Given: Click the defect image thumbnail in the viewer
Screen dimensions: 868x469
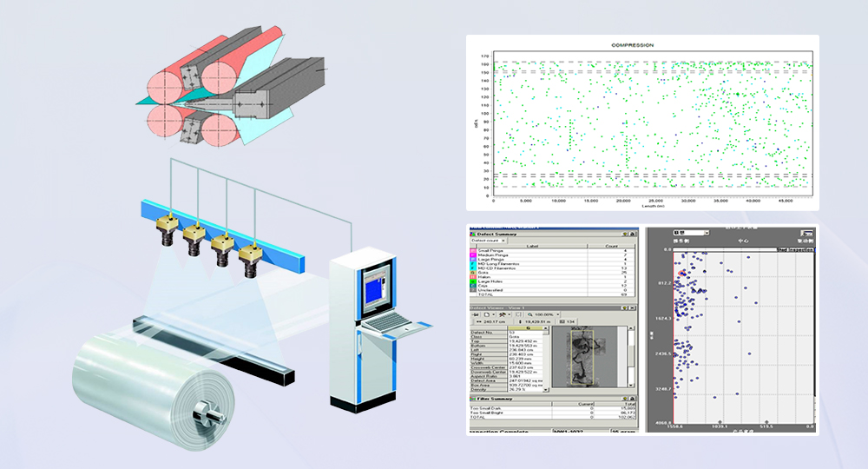Looking at the screenshot, I should 582,358.
